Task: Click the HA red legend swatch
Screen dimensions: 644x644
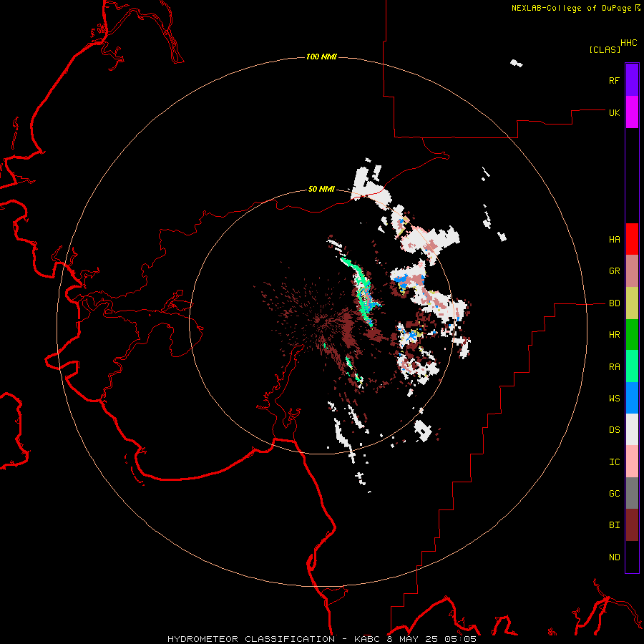Action: [x=632, y=239]
